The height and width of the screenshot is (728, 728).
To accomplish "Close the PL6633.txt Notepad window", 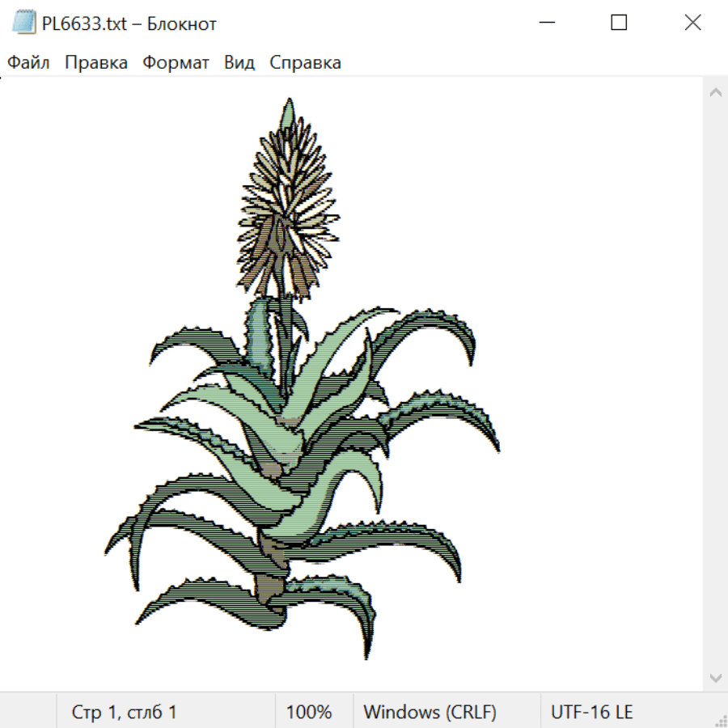I will (692, 23).
